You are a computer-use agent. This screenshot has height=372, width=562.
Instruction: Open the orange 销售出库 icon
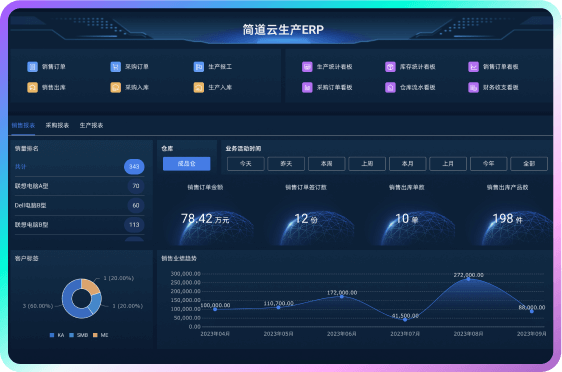tap(32, 87)
